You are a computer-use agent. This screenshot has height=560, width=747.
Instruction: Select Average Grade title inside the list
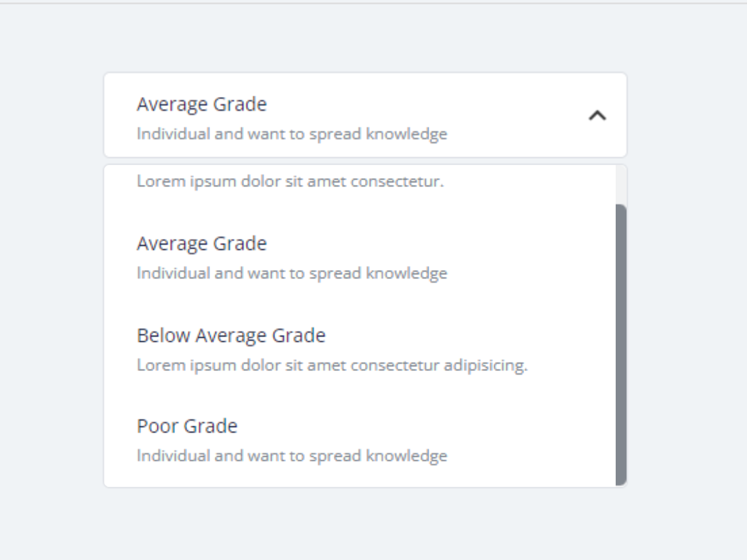202,243
